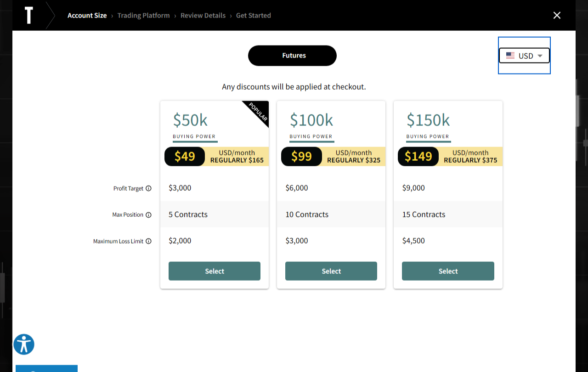The width and height of the screenshot is (588, 372).
Task: Open the accessibility options icon
Action: 24,344
